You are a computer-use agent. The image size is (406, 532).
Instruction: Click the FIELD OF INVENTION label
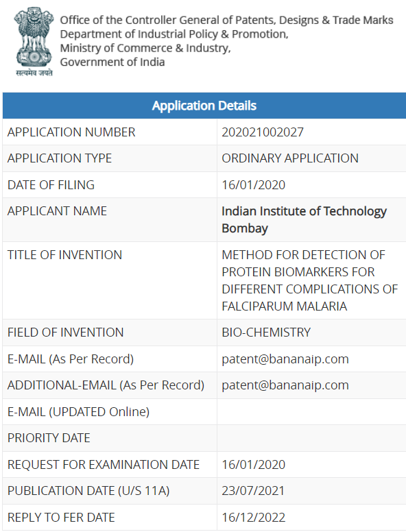65,332
